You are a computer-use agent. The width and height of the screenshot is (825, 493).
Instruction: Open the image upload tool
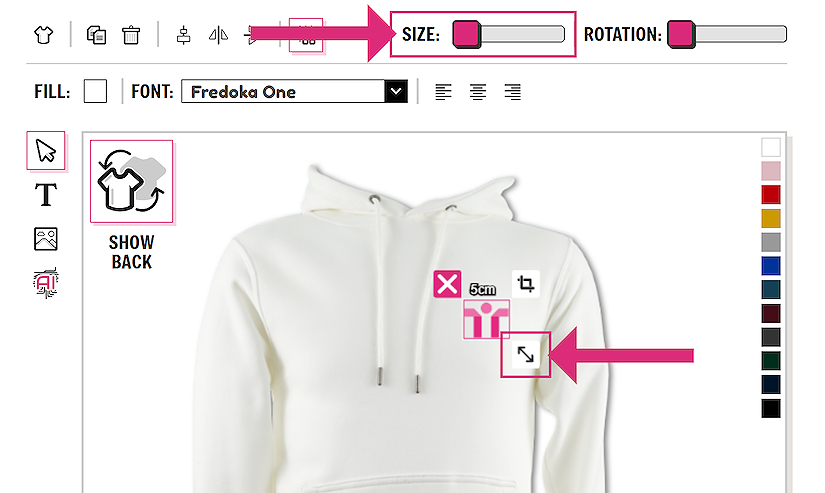46,239
